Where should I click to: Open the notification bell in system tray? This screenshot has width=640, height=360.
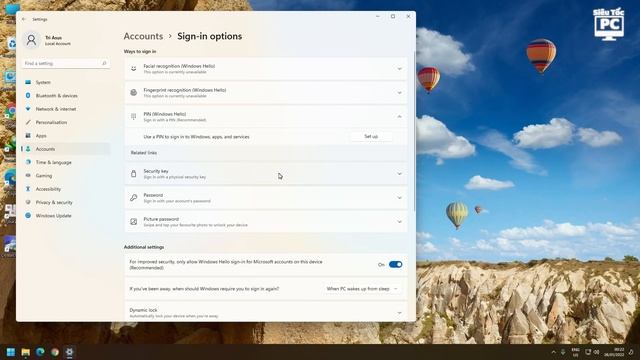point(631,352)
